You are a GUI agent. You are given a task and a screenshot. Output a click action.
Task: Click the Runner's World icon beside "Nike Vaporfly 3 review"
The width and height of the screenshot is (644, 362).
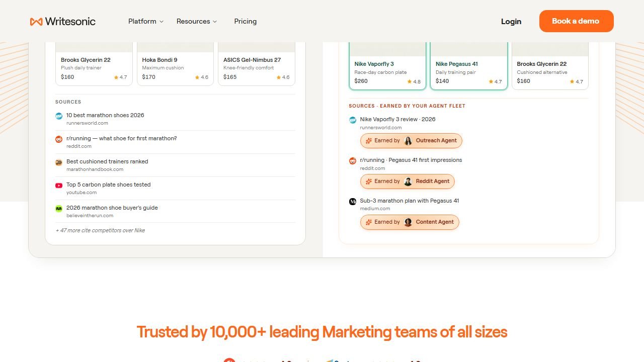coord(353,120)
